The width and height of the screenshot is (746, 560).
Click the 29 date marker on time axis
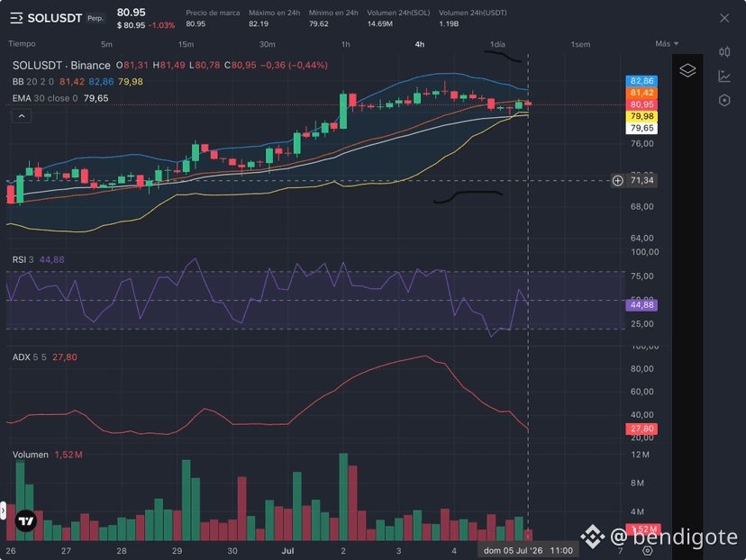(177, 551)
